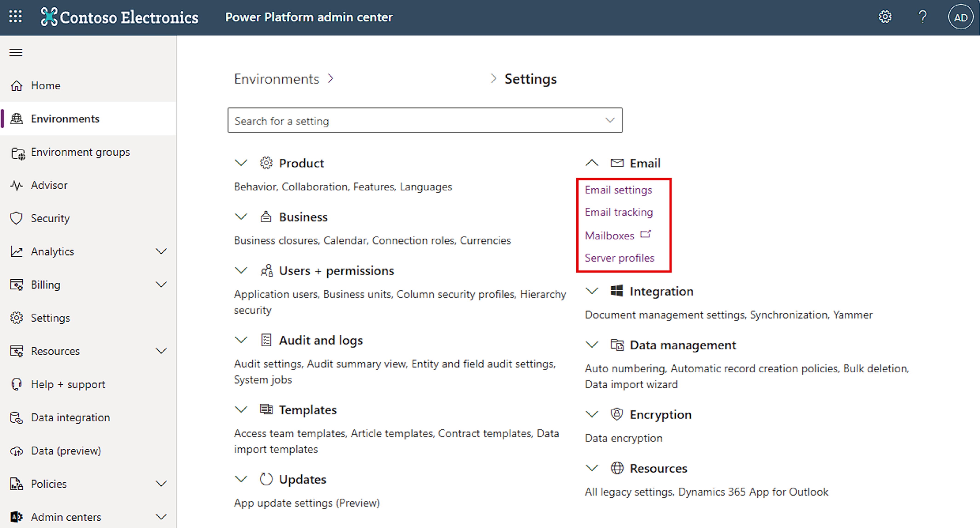Click the settings gear in top bar
The width and height of the screenshot is (980, 528).
pyautogui.click(x=885, y=17)
